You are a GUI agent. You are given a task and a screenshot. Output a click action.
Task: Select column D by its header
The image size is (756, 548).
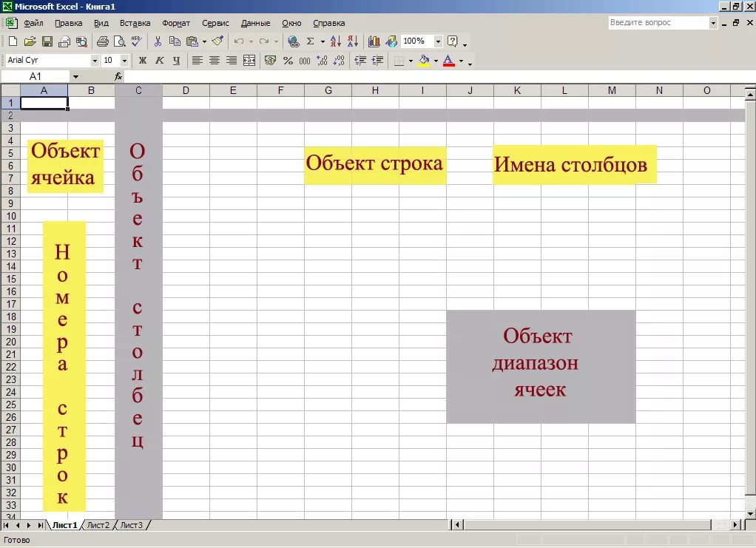186,90
